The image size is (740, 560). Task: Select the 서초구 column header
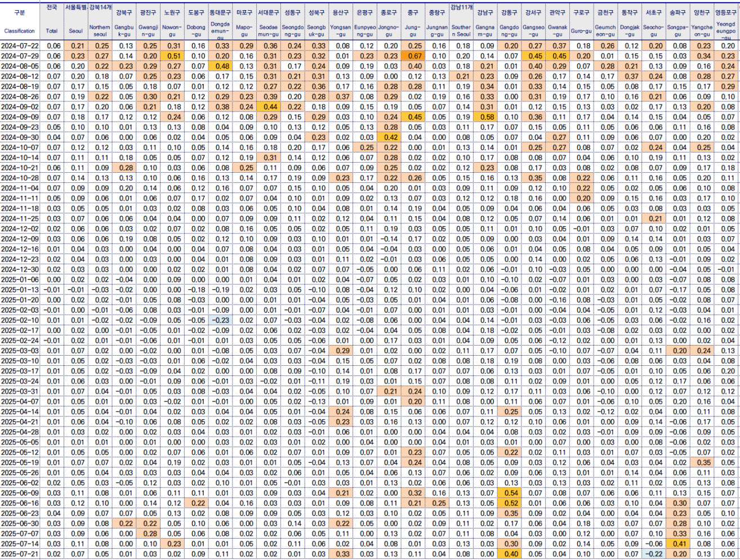pyautogui.click(x=653, y=12)
